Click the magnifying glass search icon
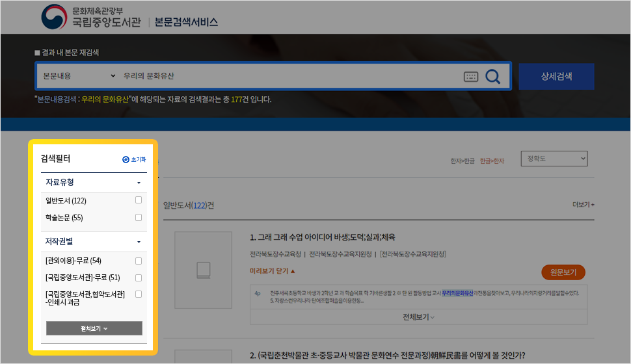The height and width of the screenshot is (364, 631). coord(493,77)
